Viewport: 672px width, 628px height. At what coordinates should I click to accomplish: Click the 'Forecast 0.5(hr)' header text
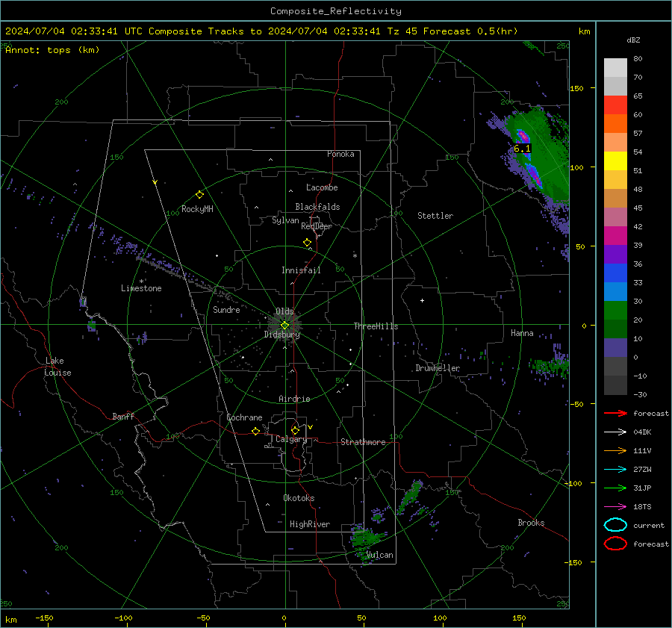pos(470,31)
